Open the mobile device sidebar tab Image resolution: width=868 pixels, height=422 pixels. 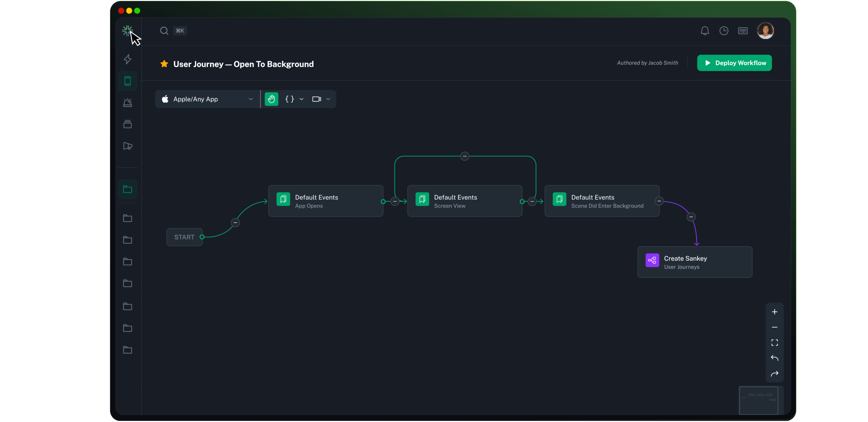click(127, 81)
